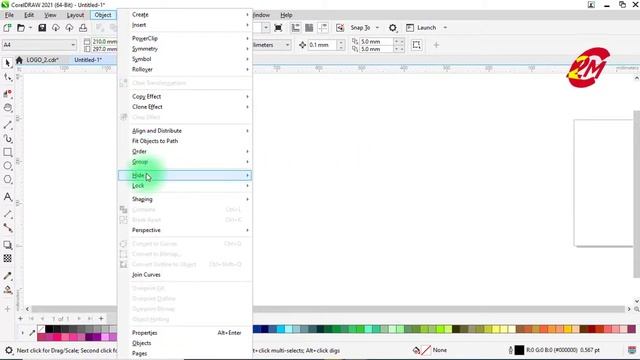Toggle show guidelines icon
Viewport: 640px width, 360px height.
(x=323, y=28)
